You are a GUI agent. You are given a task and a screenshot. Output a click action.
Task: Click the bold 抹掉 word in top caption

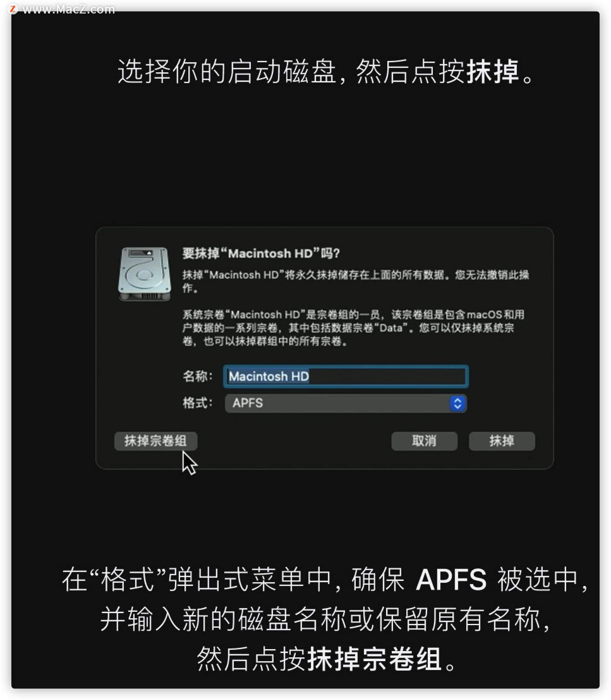[x=493, y=71]
